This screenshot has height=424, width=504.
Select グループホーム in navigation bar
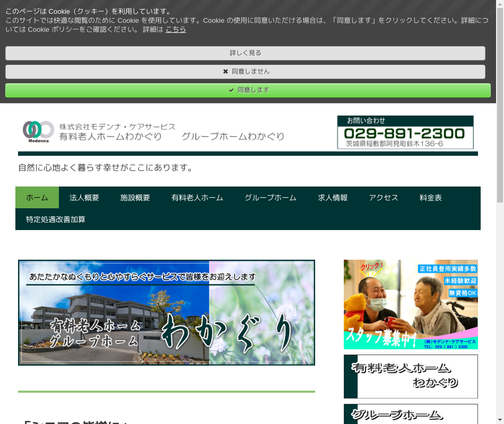[271, 198]
